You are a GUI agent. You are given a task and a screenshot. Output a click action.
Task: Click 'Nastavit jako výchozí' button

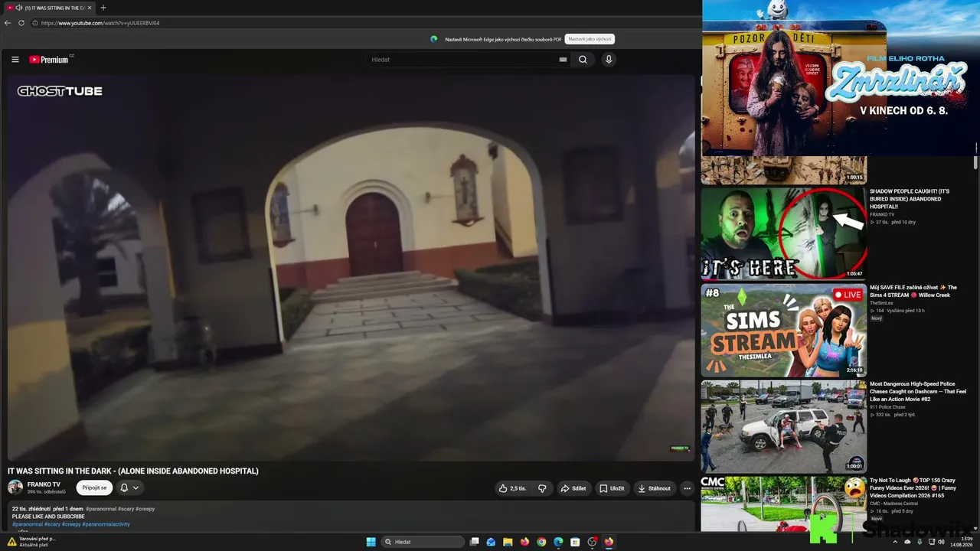(x=590, y=39)
